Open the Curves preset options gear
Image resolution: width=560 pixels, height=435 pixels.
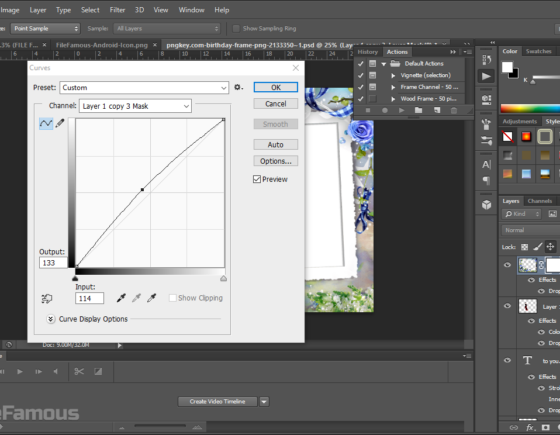click(239, 87)
